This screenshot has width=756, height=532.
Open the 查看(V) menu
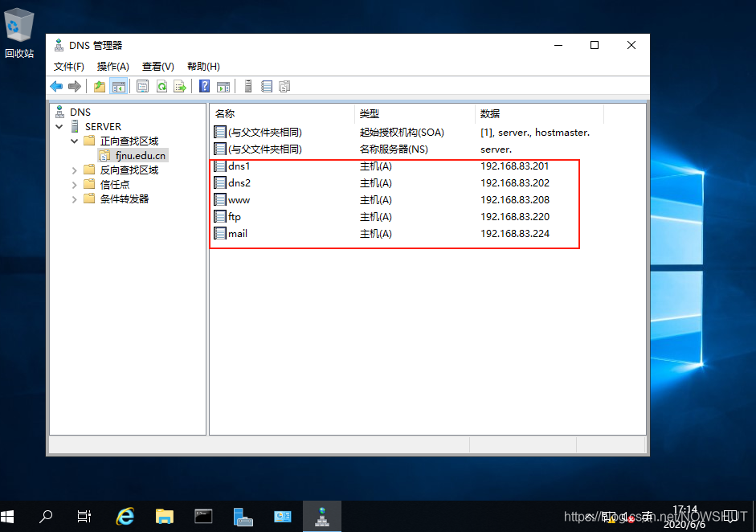157,67
